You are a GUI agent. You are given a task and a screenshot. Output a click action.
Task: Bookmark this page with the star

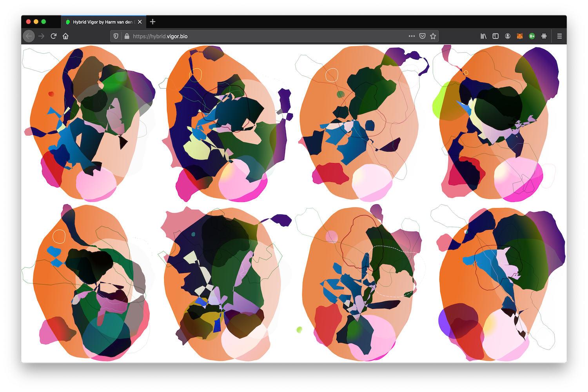[433, 36]
